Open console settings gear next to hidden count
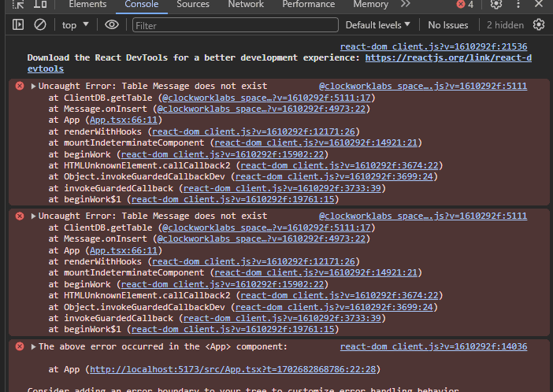The height and width of the screenshot is (392, 553). pyautogui.click(x=539, y=25)
